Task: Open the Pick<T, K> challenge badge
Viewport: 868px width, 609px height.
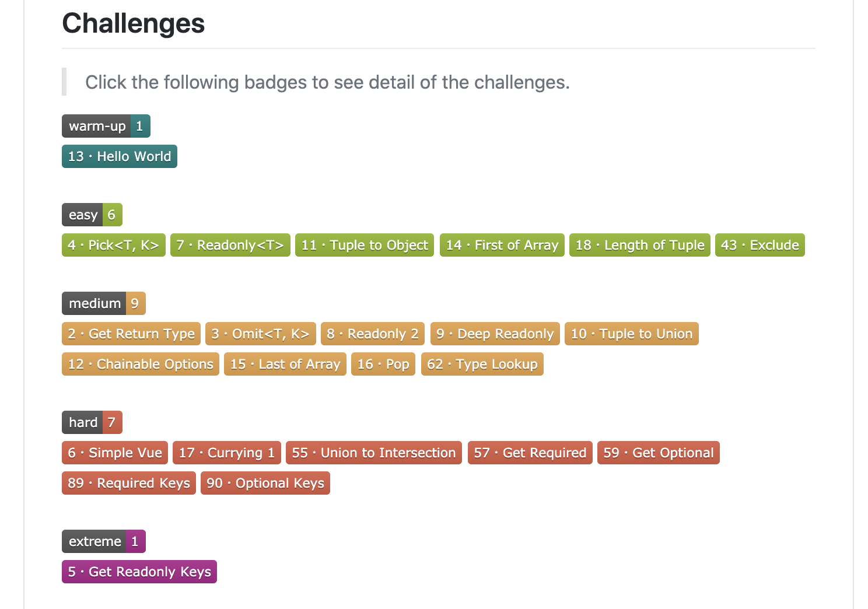Action: coord(114,245)
